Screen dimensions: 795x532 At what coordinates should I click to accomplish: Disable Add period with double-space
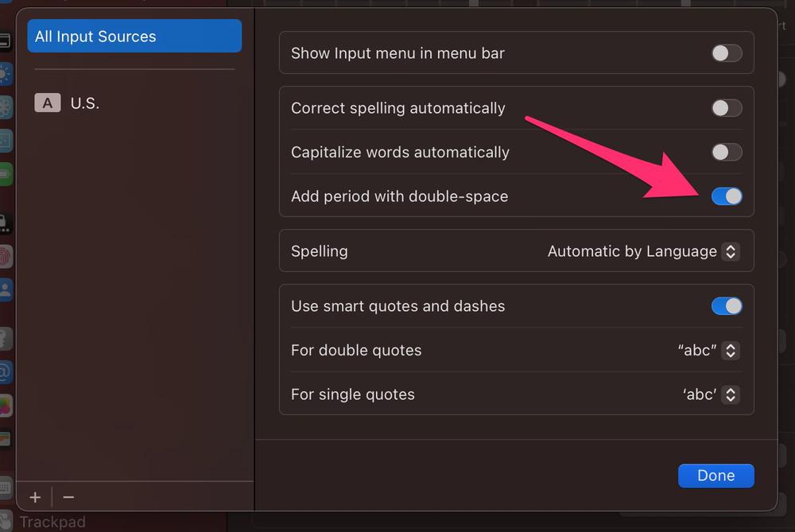[x=726, y=196]
